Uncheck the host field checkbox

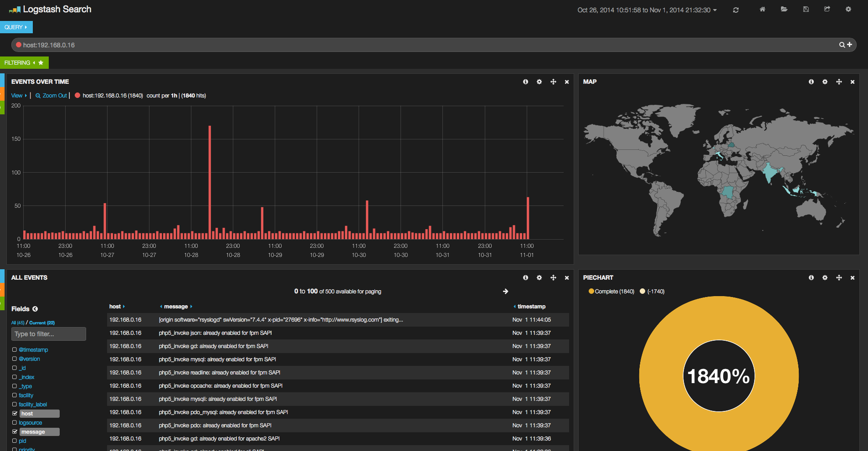pyautogui.click(x=15, y=414)
